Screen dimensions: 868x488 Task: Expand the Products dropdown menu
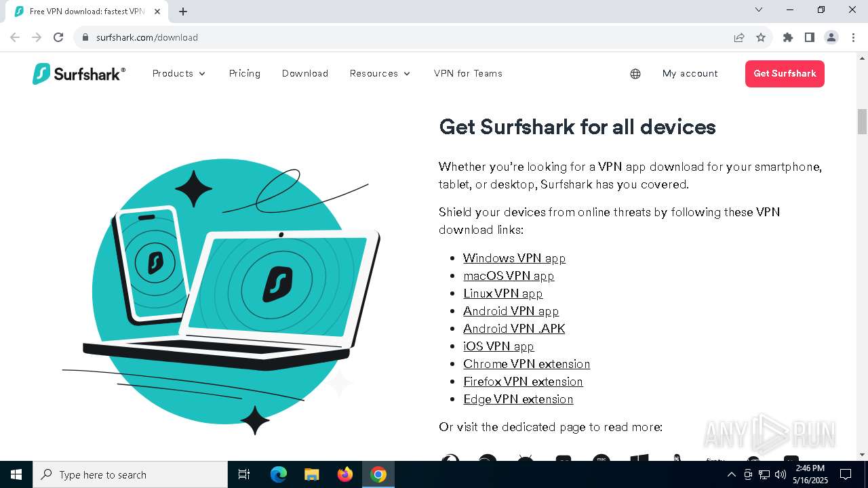click(x=179, y=73)
